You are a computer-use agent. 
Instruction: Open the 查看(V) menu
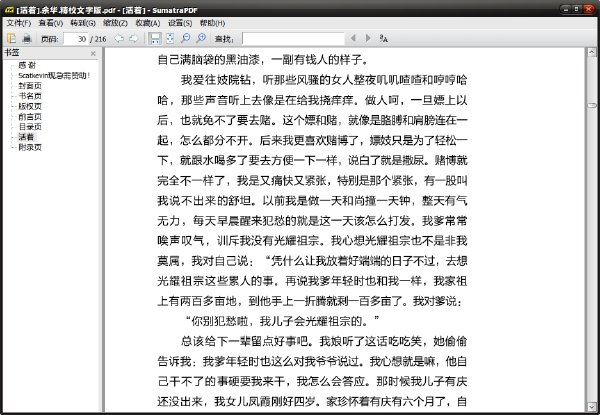click(51, 23)
